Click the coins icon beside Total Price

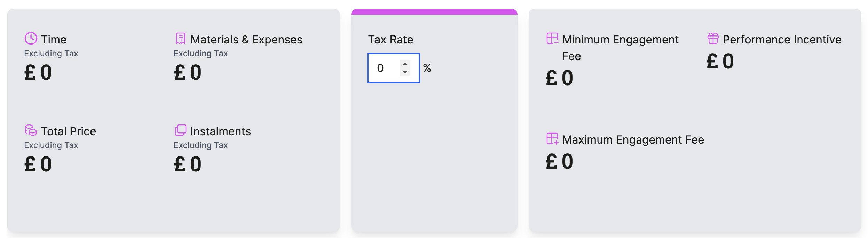coord(31,130)
